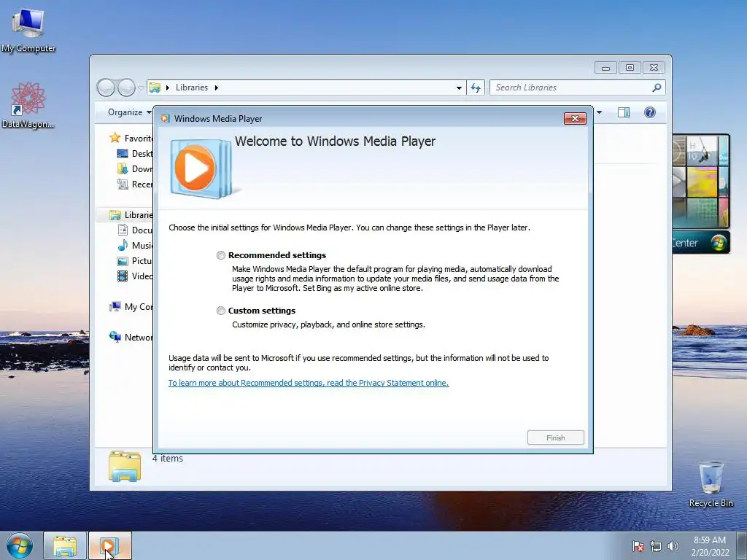Select the Recommended settings radio button
Image resolution: width=747 pixels, height=560 pixels.
(x=220, y=255)
